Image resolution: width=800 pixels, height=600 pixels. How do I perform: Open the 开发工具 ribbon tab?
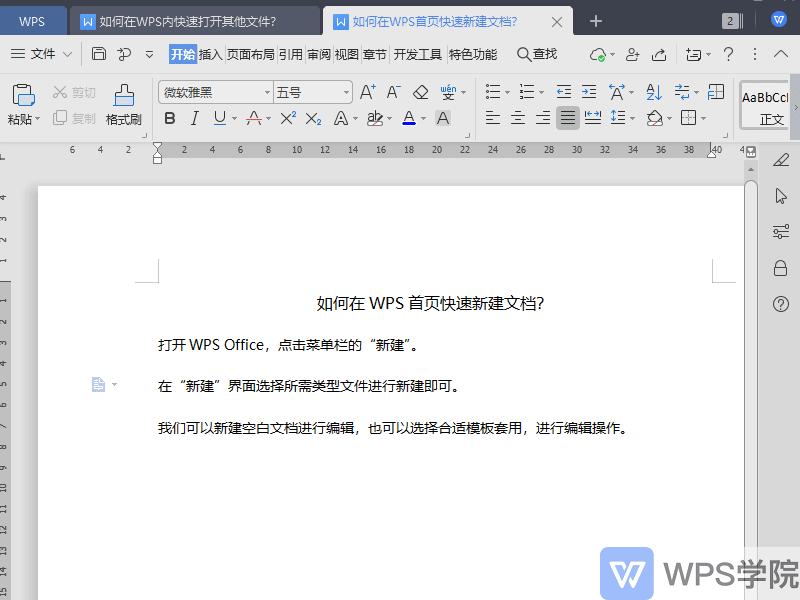click(x=417, y=54)
